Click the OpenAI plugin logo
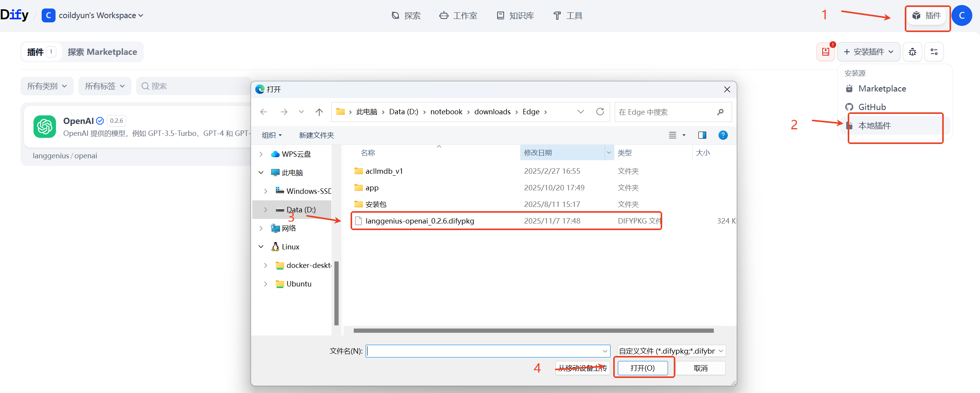 coord(44,127)
